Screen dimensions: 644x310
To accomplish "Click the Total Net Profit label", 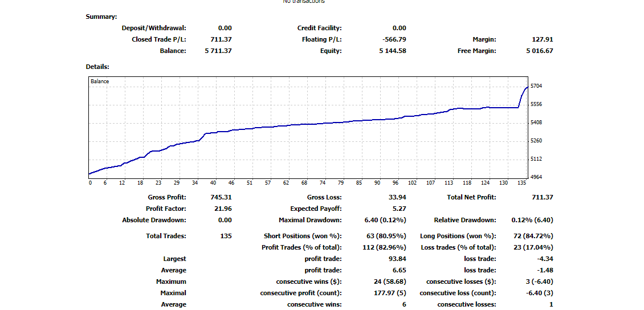I will coord(471,197).
